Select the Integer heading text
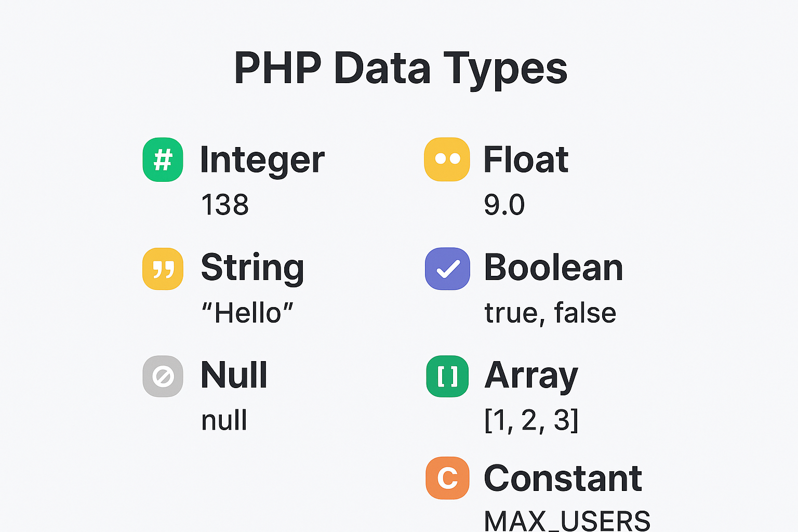The width and height of the screenshot is (798, 532). (x=262, y=159)
